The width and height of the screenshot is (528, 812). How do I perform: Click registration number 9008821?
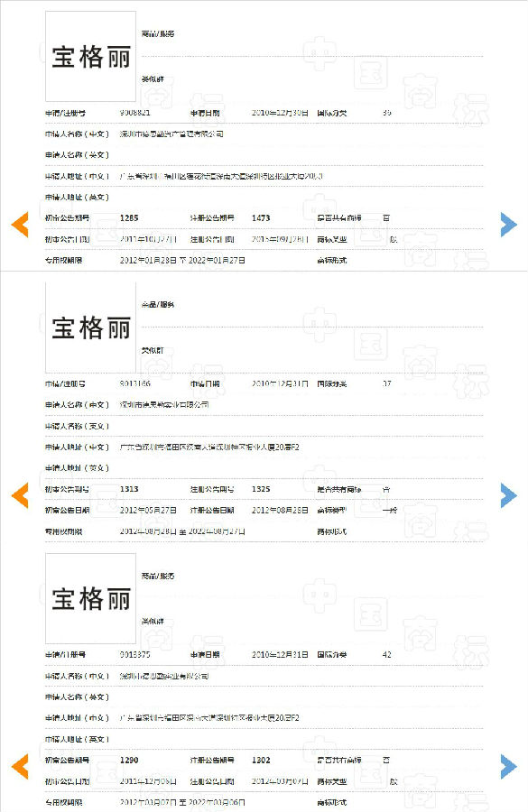[x=134, y=113]
